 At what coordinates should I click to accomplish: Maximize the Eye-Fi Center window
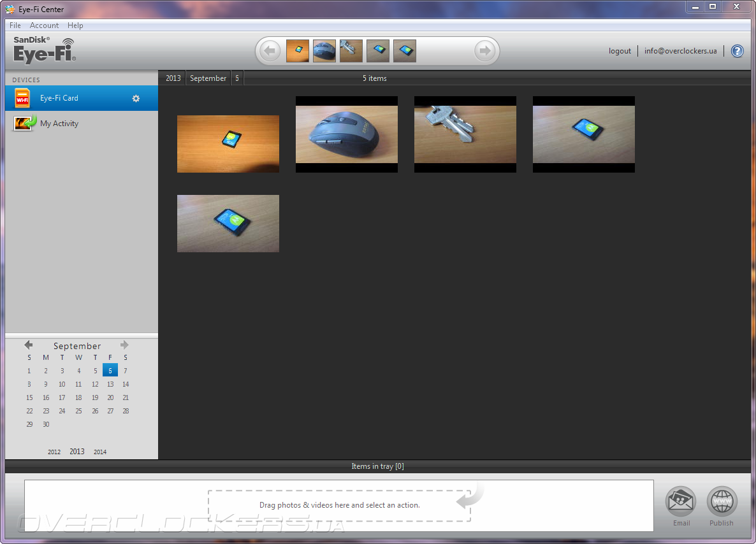(712, 7)
